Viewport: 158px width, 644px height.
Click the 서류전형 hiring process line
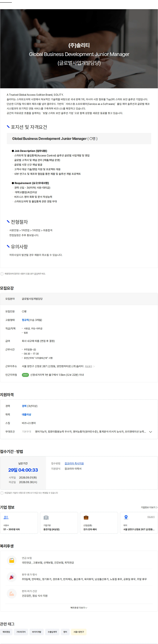click(x=31, y=230)
